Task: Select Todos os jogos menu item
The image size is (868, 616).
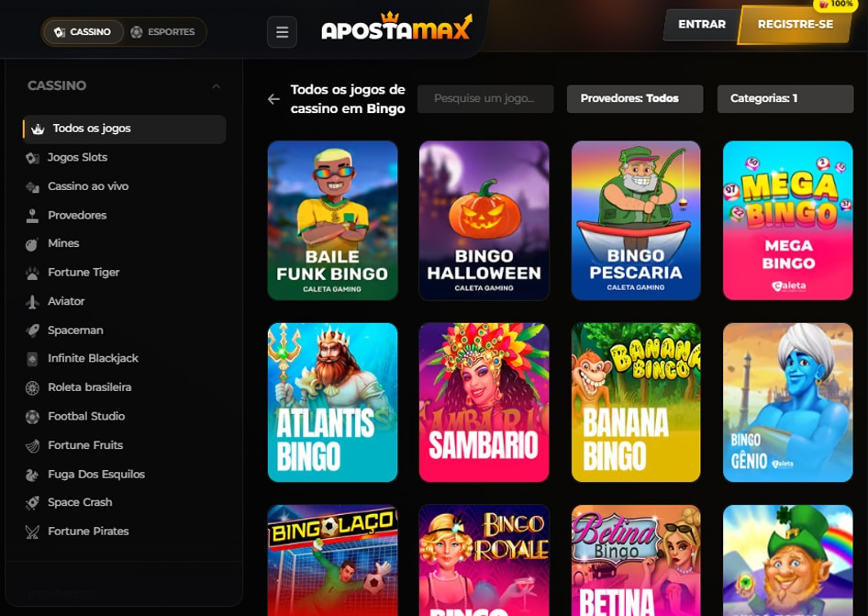Action: [x=125, y=129]
